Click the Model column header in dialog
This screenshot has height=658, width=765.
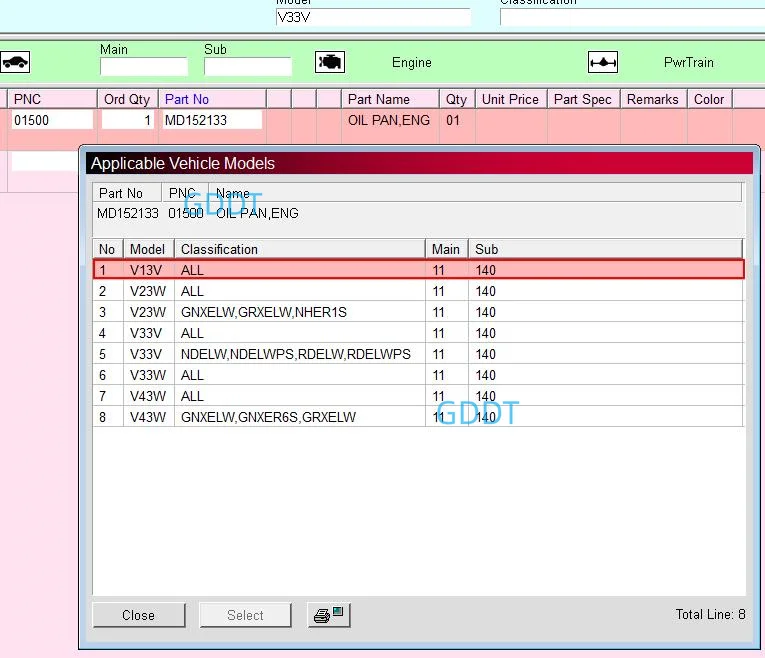(x=148, y=249)
